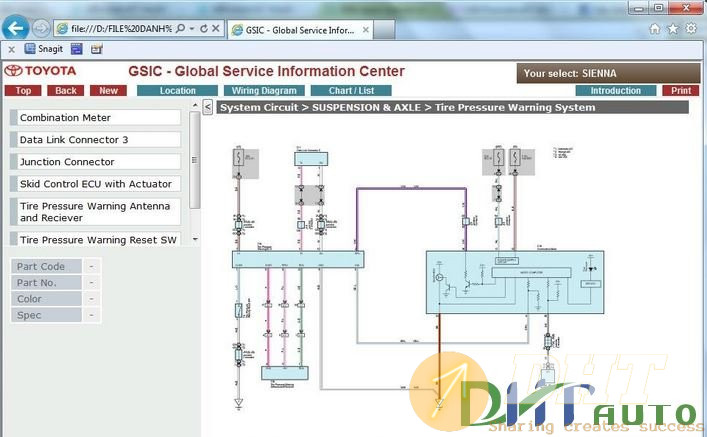Click the Toyota logo
The width and height of the screenshot is (707, 437).
40,71
